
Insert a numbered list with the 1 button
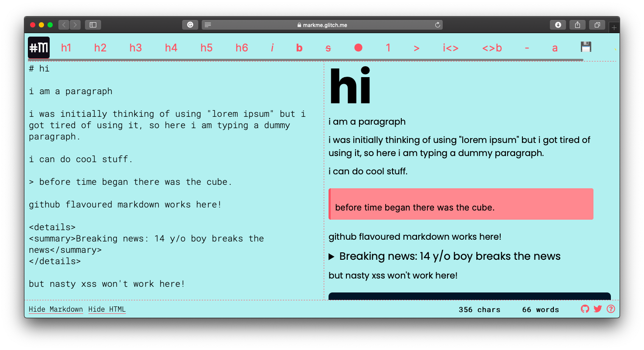388,48
